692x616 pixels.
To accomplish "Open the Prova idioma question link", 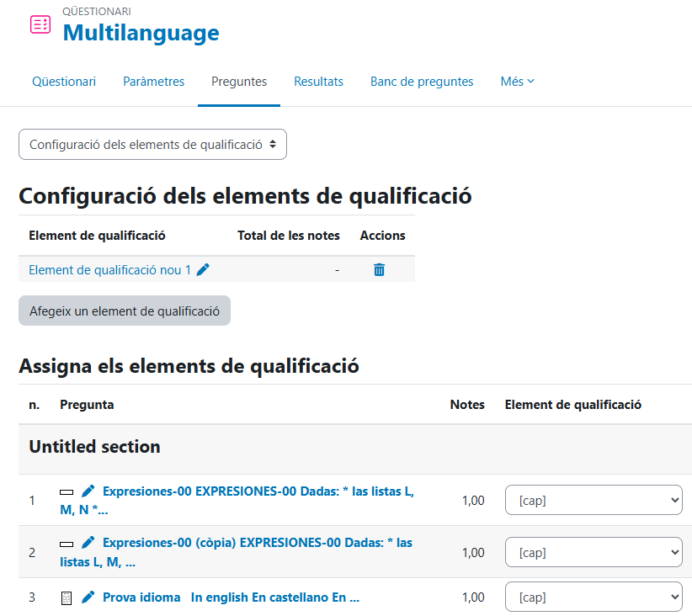I will pos(232,597).
